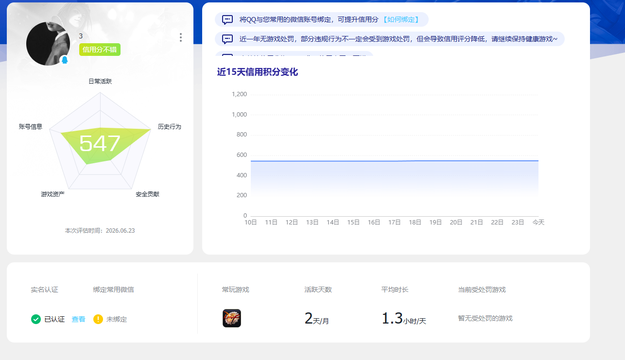Click the 平均时长 heading
Screen dimensions: 625x360
(x=395, y=289)
